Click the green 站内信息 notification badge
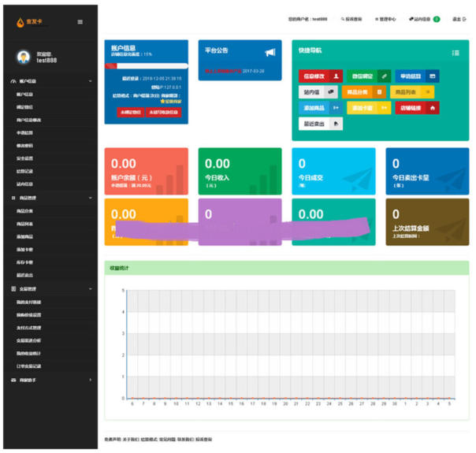 point(436,18)
